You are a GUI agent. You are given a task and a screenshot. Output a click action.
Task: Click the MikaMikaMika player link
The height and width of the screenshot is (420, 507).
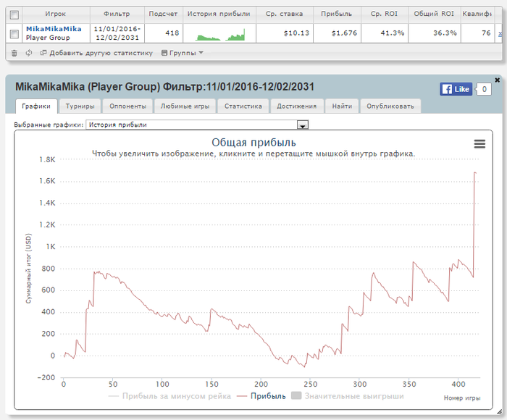(x=54, y=29)
